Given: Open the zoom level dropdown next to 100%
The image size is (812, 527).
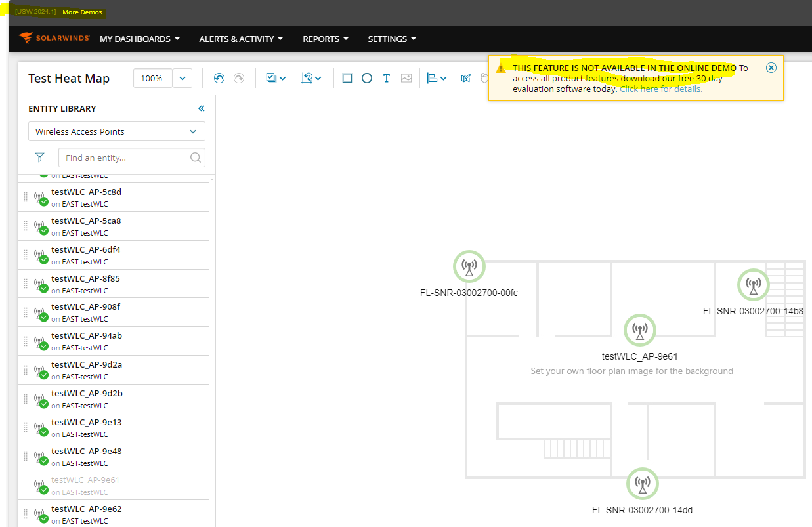Looking at the screenshot, I should point(182,78).
